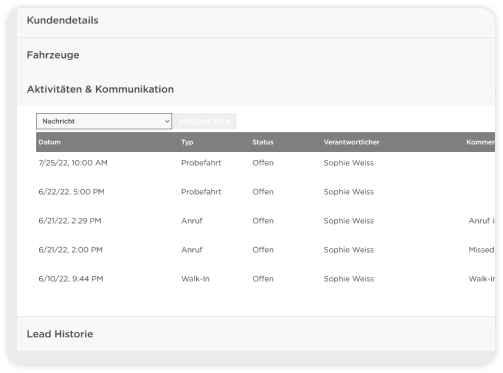The width and height of the screenshot is (503, 373).
Task: Open the Nachricht dropdown
Action: (104, 121)
